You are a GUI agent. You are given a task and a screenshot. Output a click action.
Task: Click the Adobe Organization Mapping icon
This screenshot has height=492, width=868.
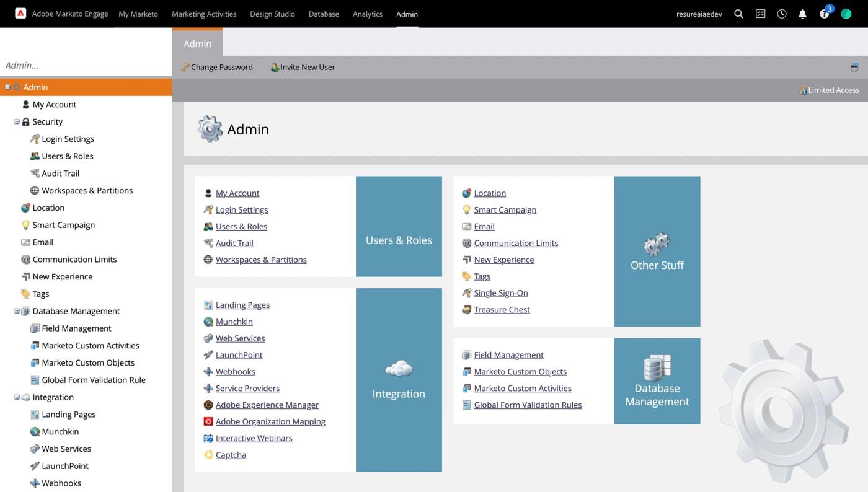pyautogui.click(x=208, y=421)
